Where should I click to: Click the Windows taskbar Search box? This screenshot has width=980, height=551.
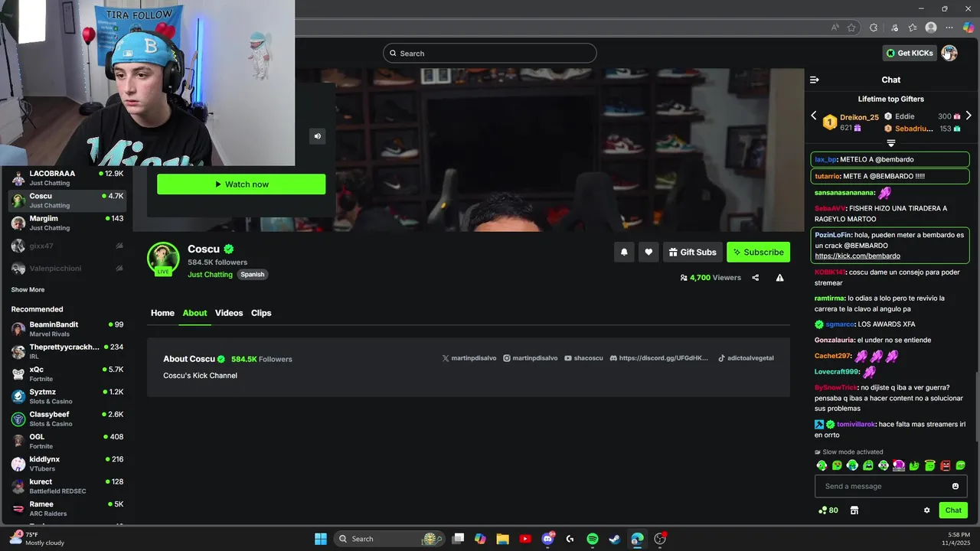point(390,539)
